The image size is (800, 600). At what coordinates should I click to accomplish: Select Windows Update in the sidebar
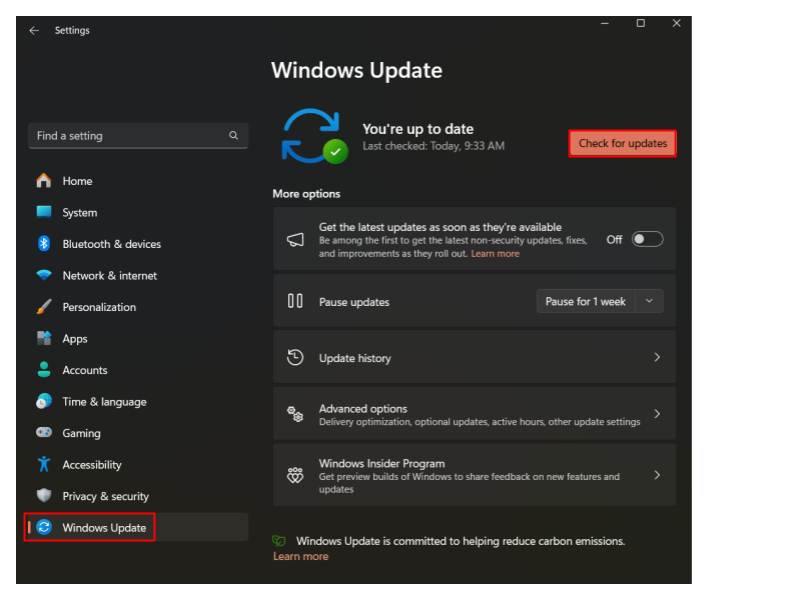click(x=138, y=527)
